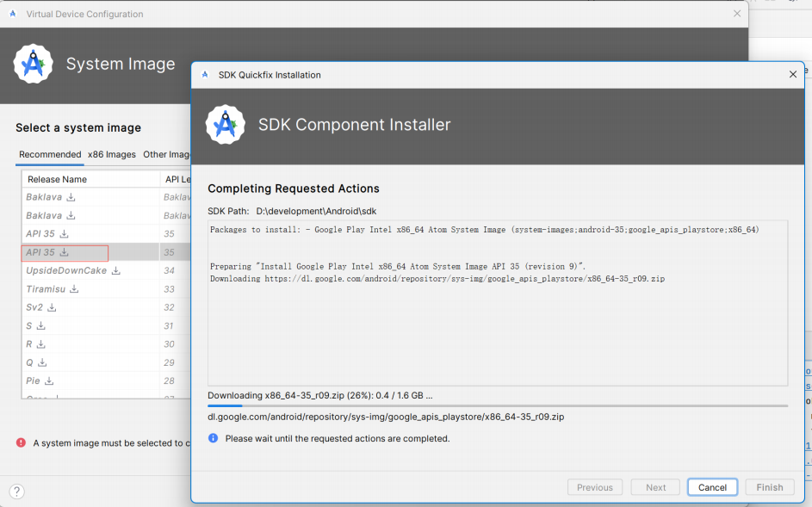The height and width of the screenshot is (507, 812).
Task: Click API level 34 cell
Action: point(169,270)
